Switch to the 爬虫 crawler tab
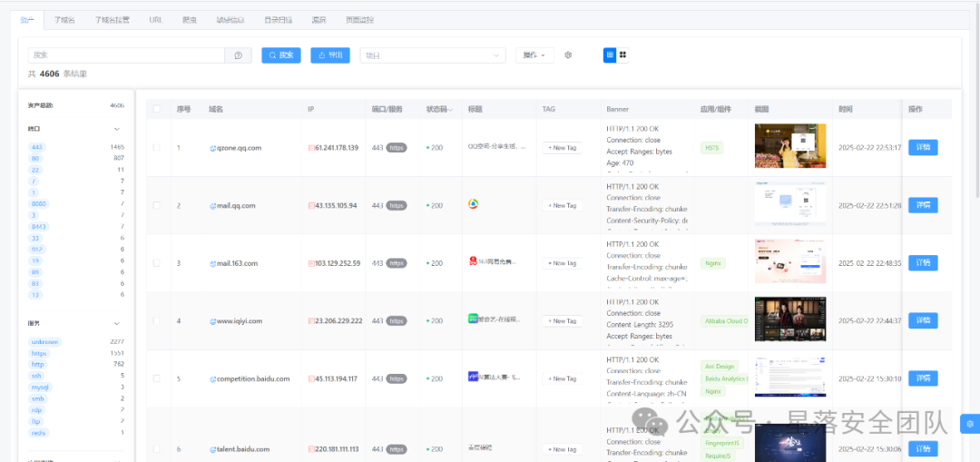 (190, 20)
